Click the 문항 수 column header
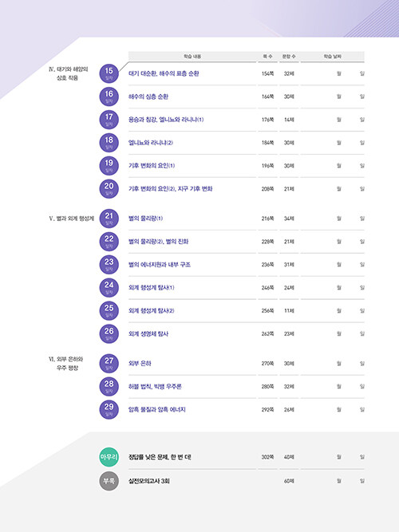The image size is (399, 532). (x=289, y=57)
